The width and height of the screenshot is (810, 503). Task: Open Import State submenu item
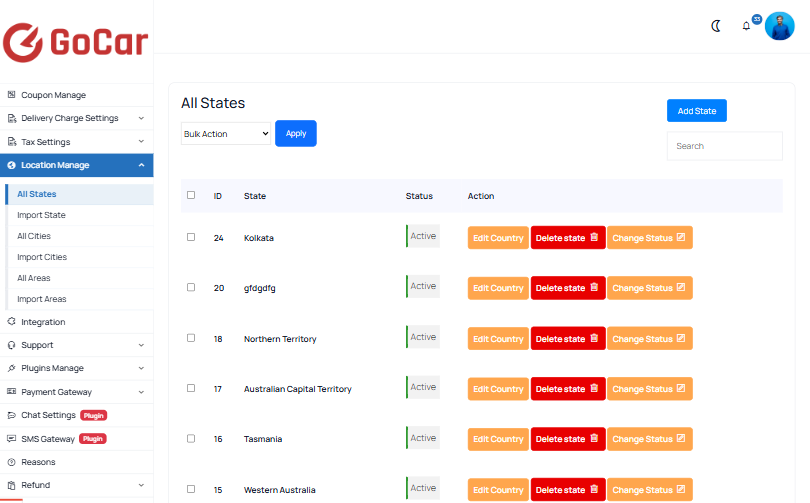(x=79, y=215)
